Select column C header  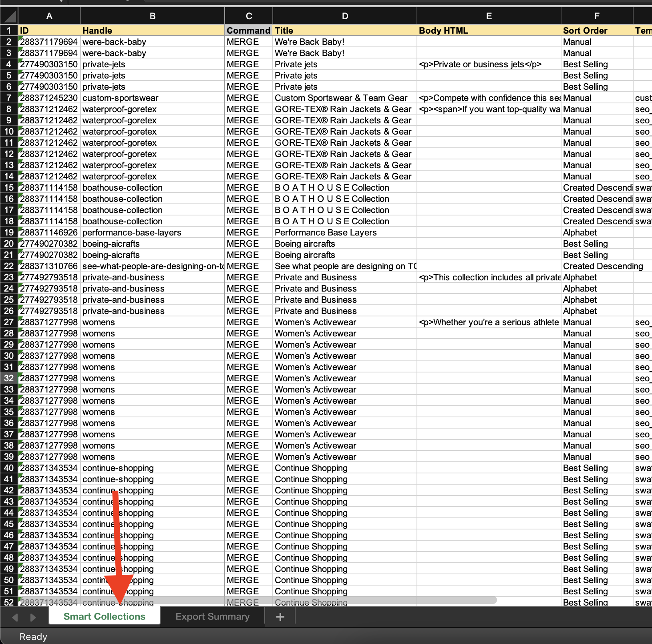[249, 16]
